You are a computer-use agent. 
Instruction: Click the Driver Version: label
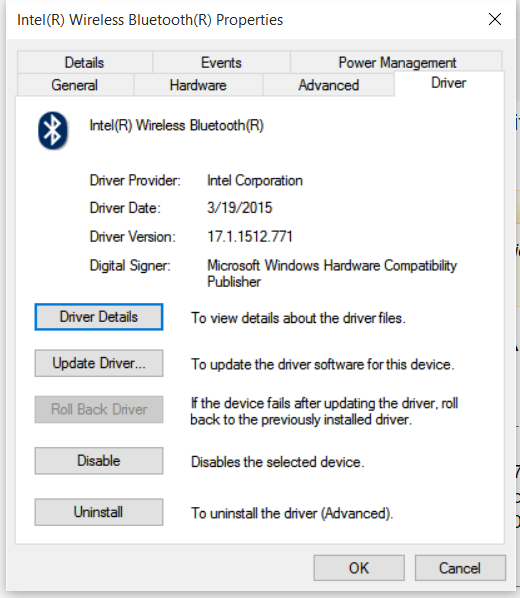click(133, 236)
